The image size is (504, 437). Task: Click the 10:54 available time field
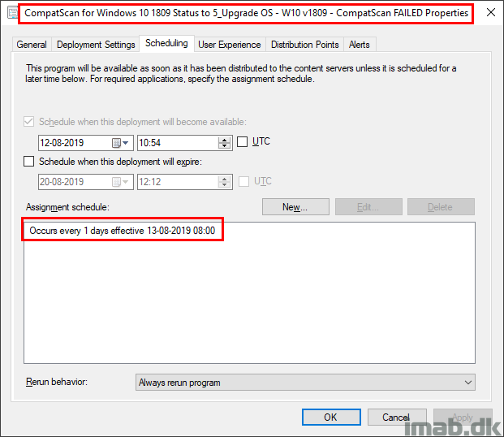tap(185, 143)
